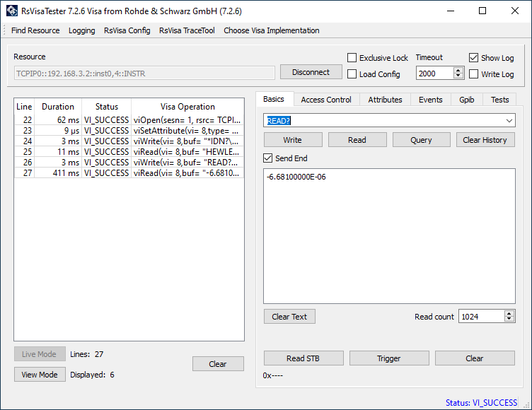Select log row 25 viRead HEWLE operation
Screen dimensions: 532x410
129,151
